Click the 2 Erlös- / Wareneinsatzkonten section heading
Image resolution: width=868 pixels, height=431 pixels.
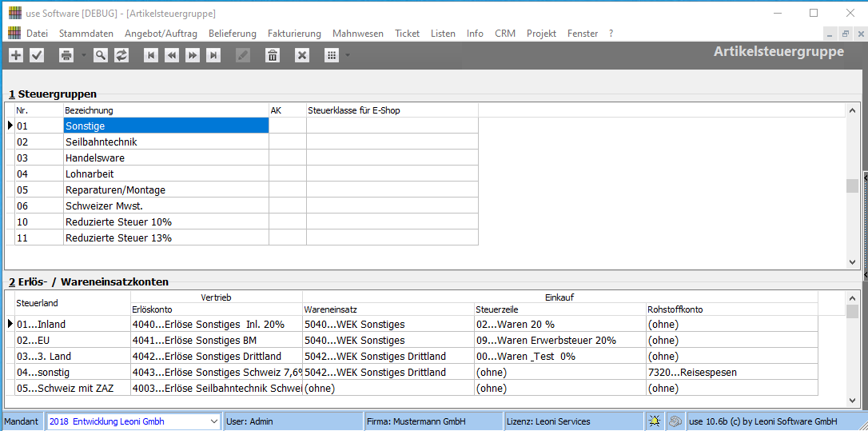(89, 282)
